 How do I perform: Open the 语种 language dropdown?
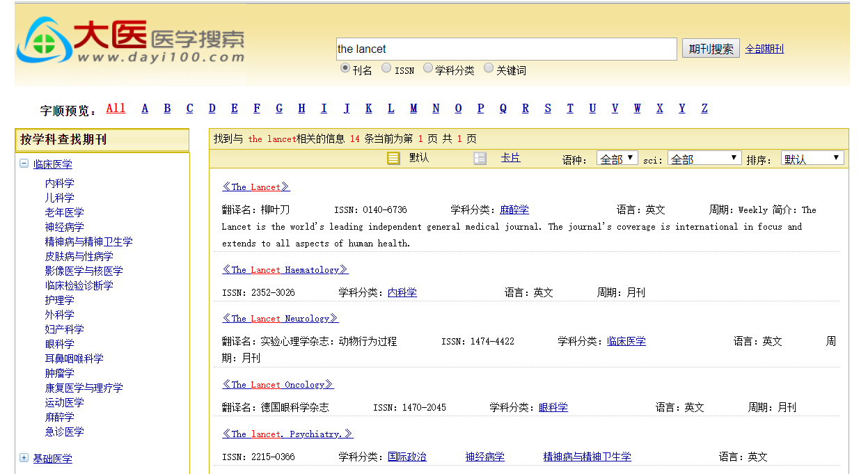617,159
